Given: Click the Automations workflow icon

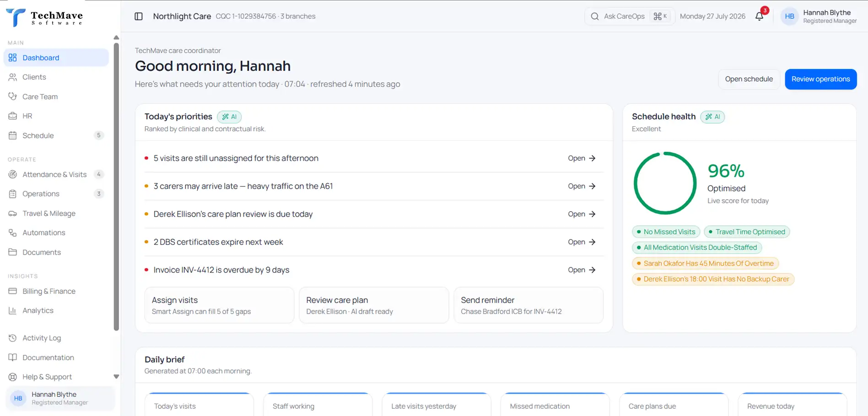Looking at the screenshot, I should [x=13, y=233].
